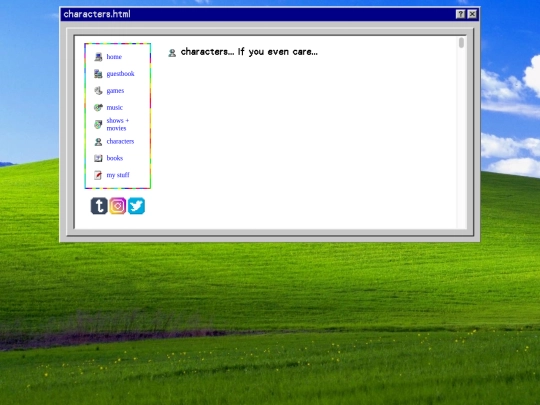540x405 pixels.
Task: Click the vertical scrollbar thumb
Action: [x=461, y=43]
